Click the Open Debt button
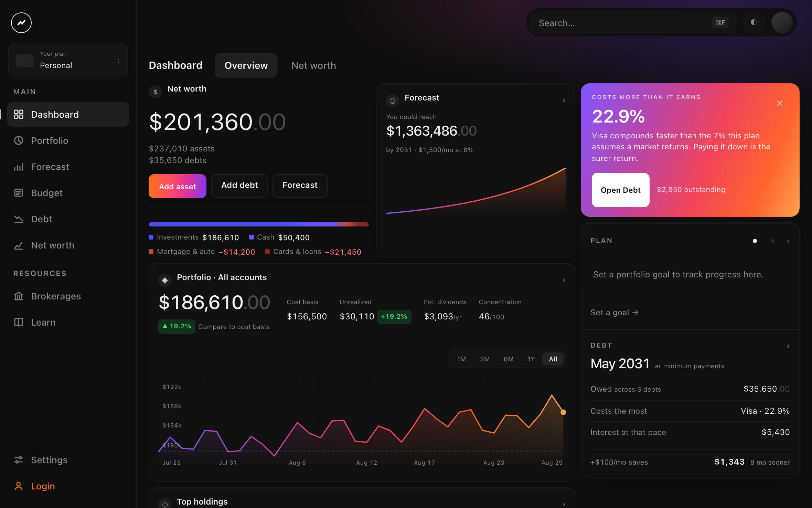812x508 pixels. [621, 190]
